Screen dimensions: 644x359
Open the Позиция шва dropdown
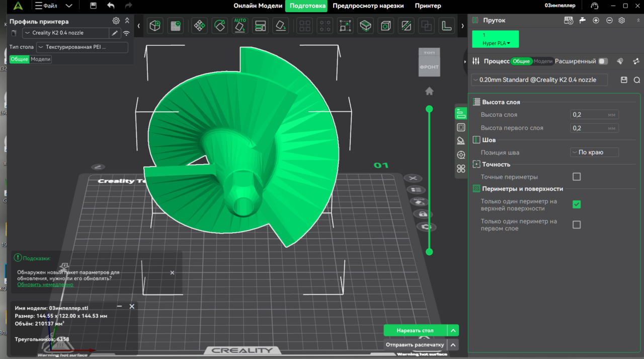(x=594, y=153)
